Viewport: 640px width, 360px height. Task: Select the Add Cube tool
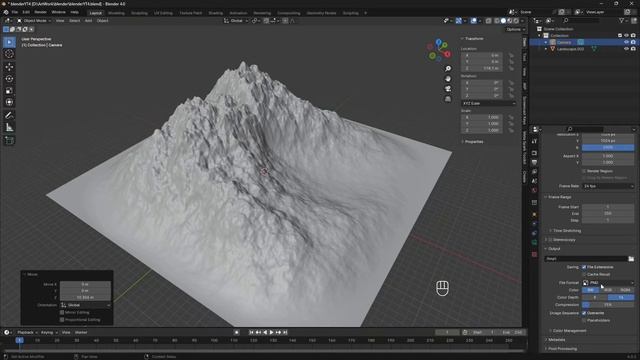pyautogui.click(x=9, y=140)
